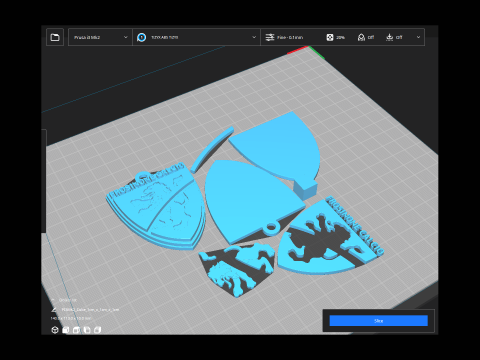The width and height of the screenshot is (480, 360).
Task: Open the material and nozzle dropdown
Action: [196, 37]
